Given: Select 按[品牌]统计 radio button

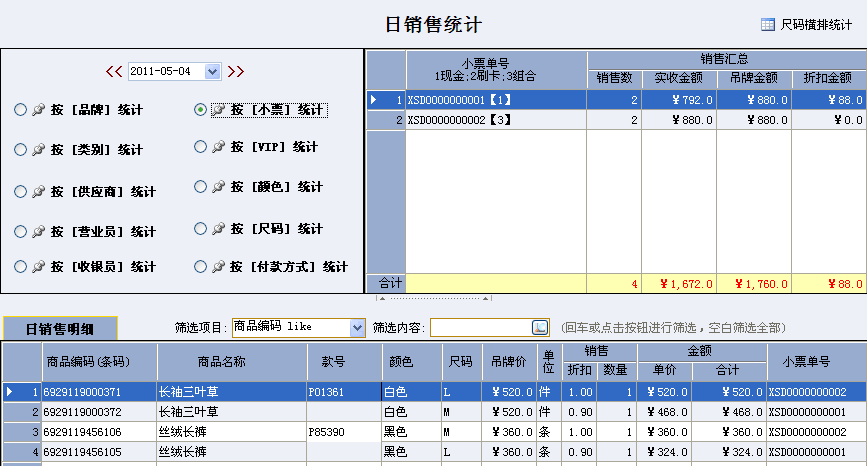Looking at the screenshot, I should pyautogui.click(x=20, y=109).
